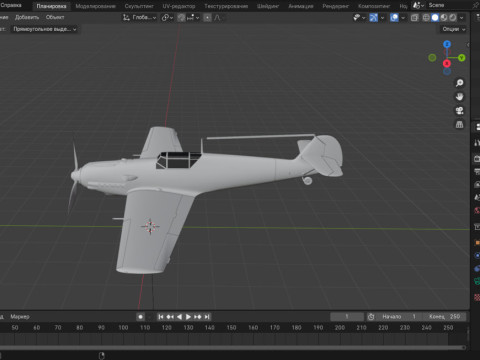Screen dimensions: 480x360
Task: Switch to solid viewport shading
Action: [435, 17]
